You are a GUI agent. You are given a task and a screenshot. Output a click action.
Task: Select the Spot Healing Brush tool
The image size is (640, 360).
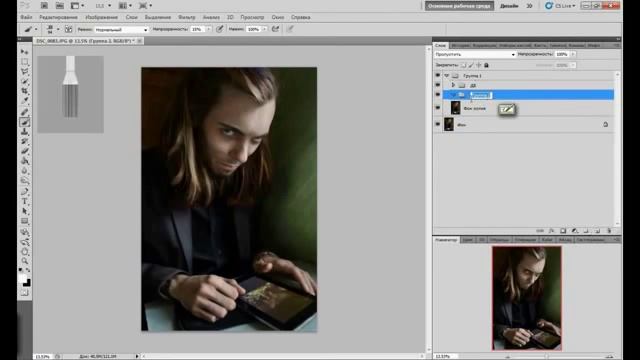point(25,112)
